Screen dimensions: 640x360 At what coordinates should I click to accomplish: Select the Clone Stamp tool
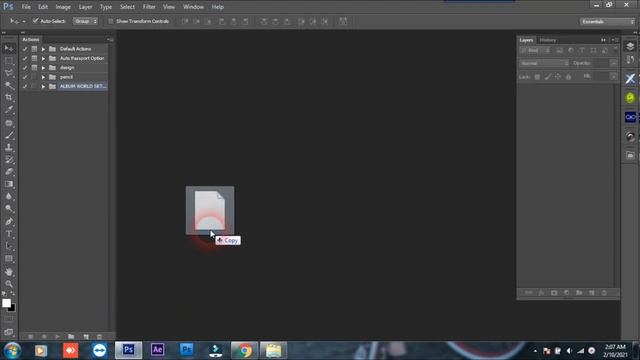pyautogui.click(x=9, y=147)
